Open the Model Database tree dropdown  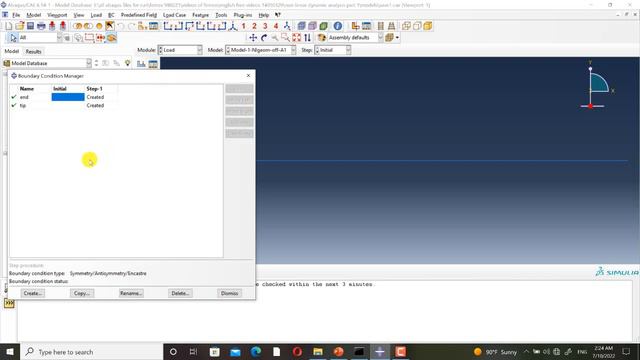[47, 63]
